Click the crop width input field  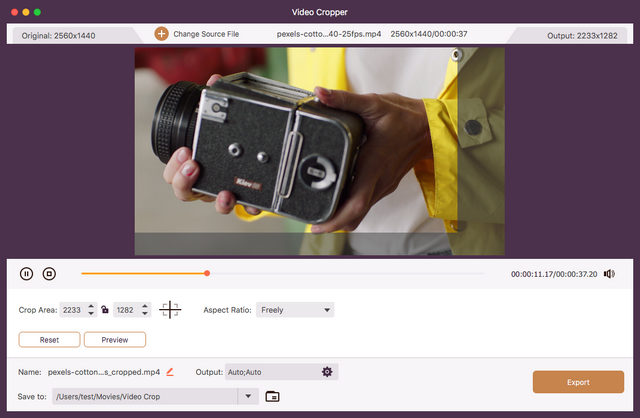pos(71,310)
